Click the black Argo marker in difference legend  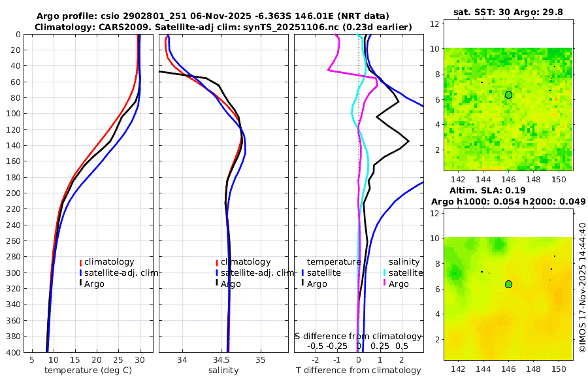(302, 284)
